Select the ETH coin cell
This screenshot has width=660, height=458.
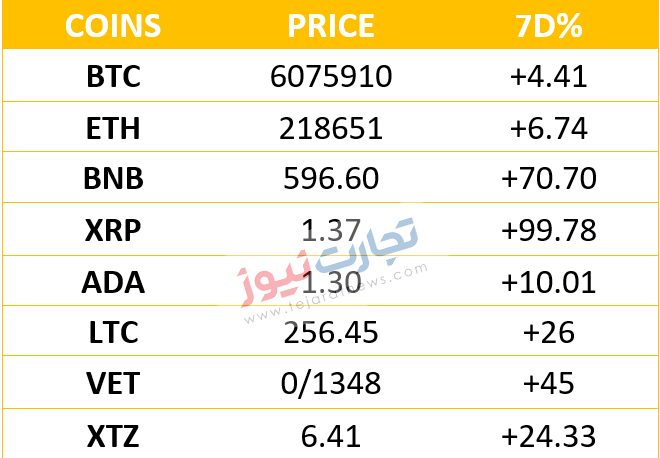pyautogui.click(x=113, y=128)
